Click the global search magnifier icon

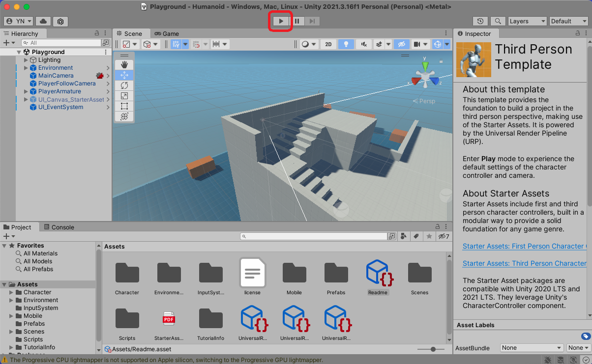pos(498,21)
